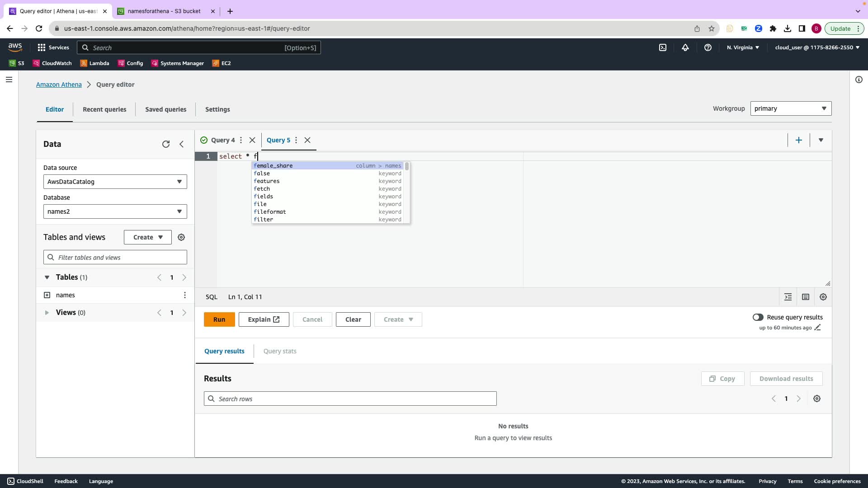Expand the names table plus icon
Viewport: 868px width, 488px height.
[47, 295]
